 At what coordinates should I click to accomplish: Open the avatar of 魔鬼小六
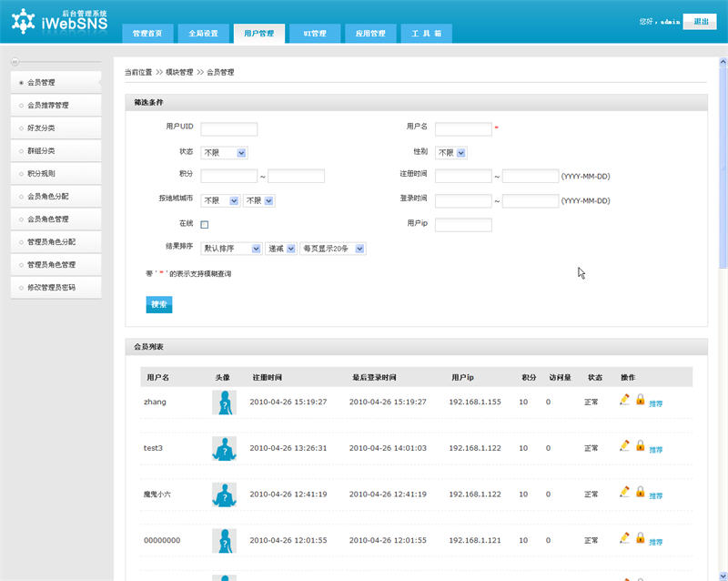[x=224, y=494]
